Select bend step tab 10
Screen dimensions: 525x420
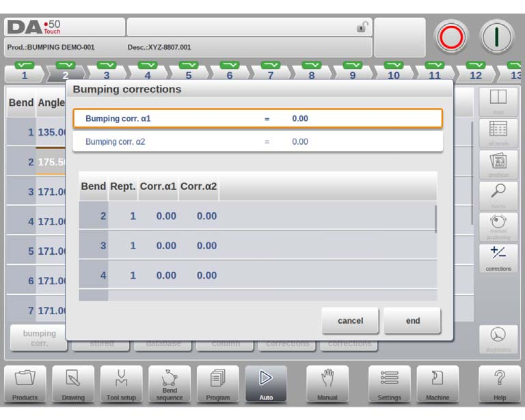[394, 72]
